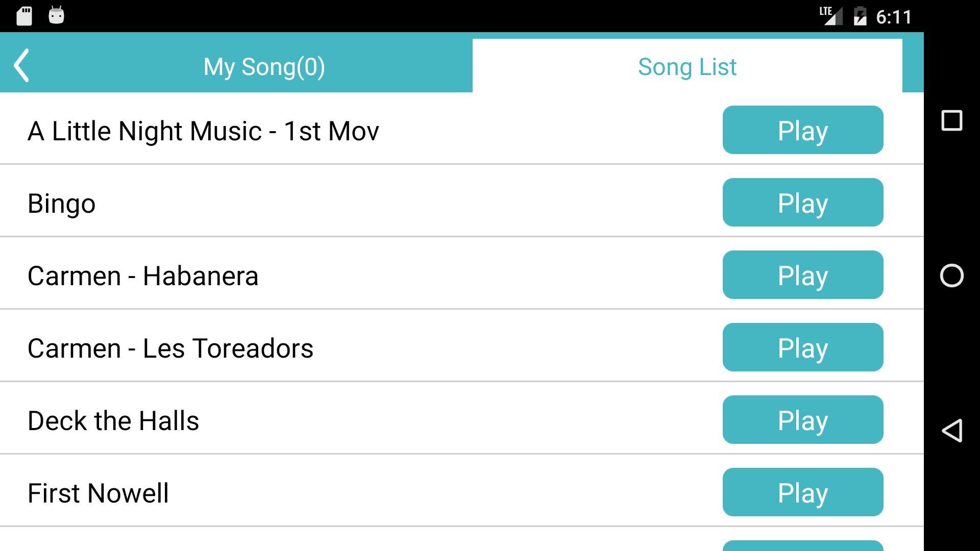Play Carmen - Les Toreadors

pos(802,347)
